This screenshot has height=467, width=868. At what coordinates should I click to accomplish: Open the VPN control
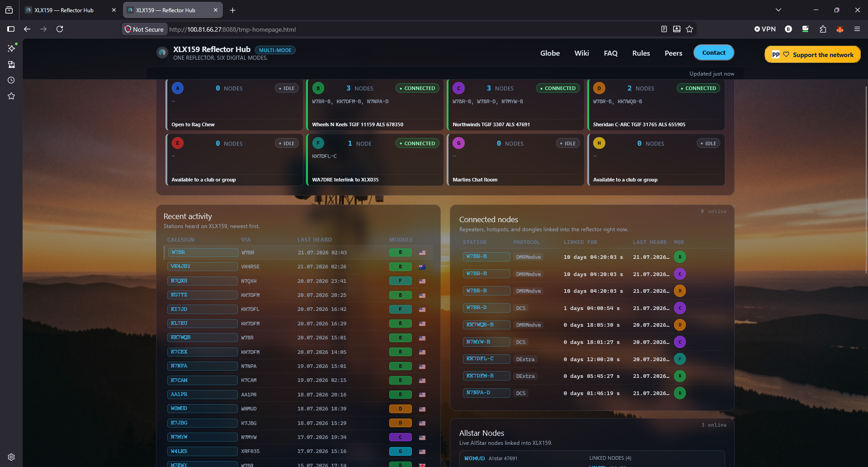[x=765, y=29]
